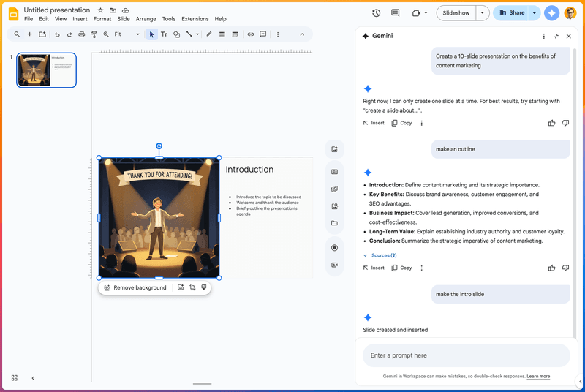The image size is (585, 392).
Task: Toggle grid view at bottom left
Action: (15, 378)
